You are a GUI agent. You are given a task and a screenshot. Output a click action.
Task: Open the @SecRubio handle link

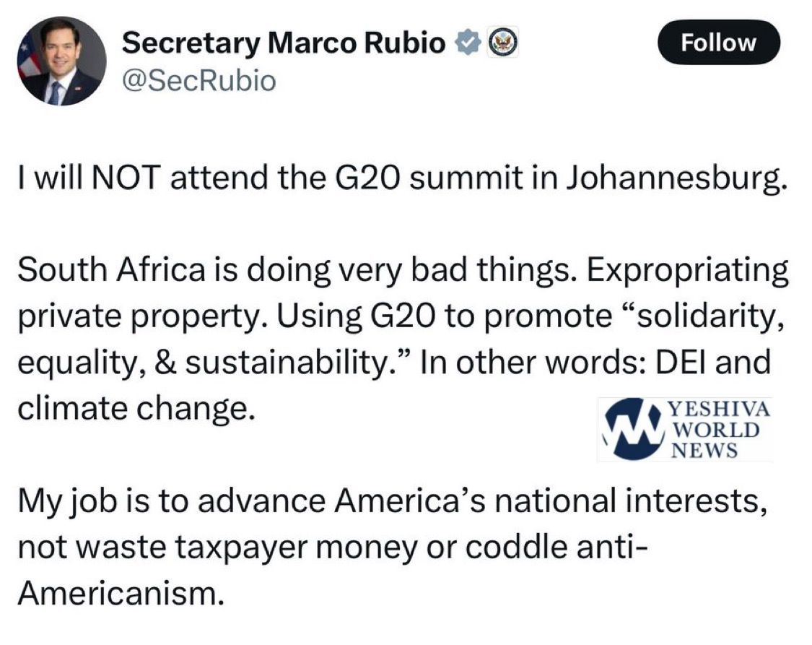click(x=198, y=80)
